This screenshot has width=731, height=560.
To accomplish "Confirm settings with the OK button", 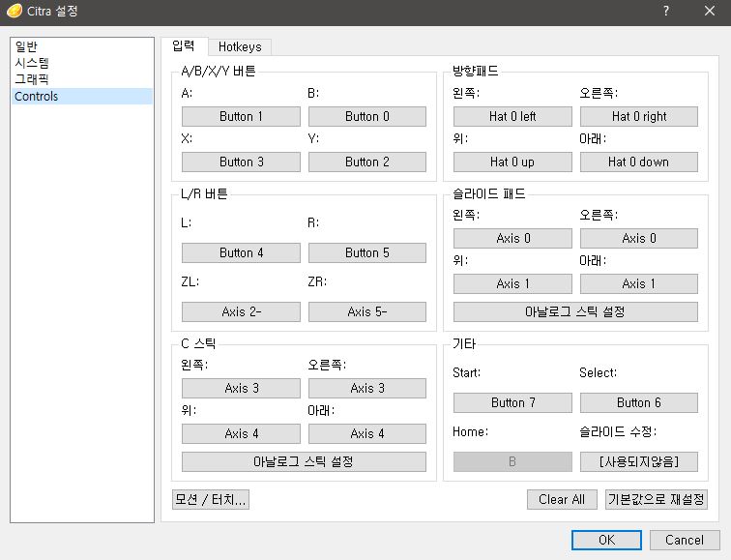I will click(x=606, y=540).
